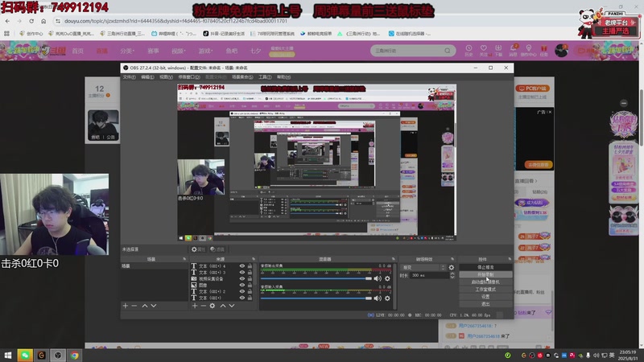
Task: Open Windows Start menu
Action: [x=8, y=356]
